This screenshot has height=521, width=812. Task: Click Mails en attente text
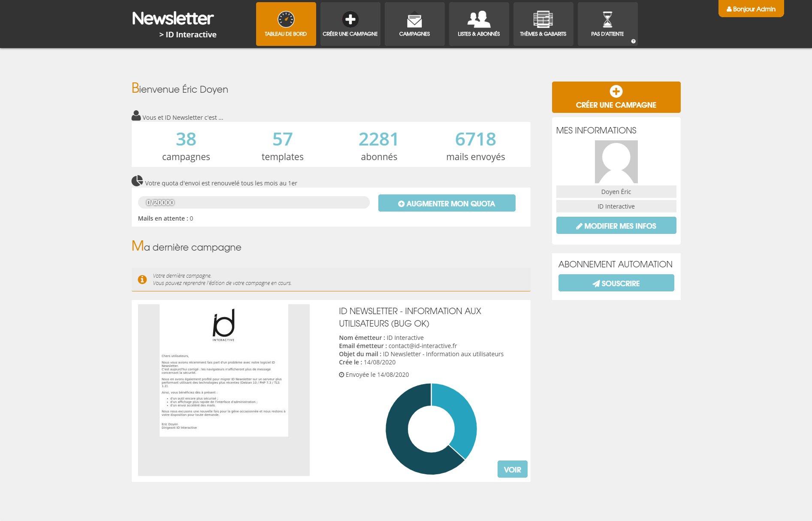click(x=165, y=218)
